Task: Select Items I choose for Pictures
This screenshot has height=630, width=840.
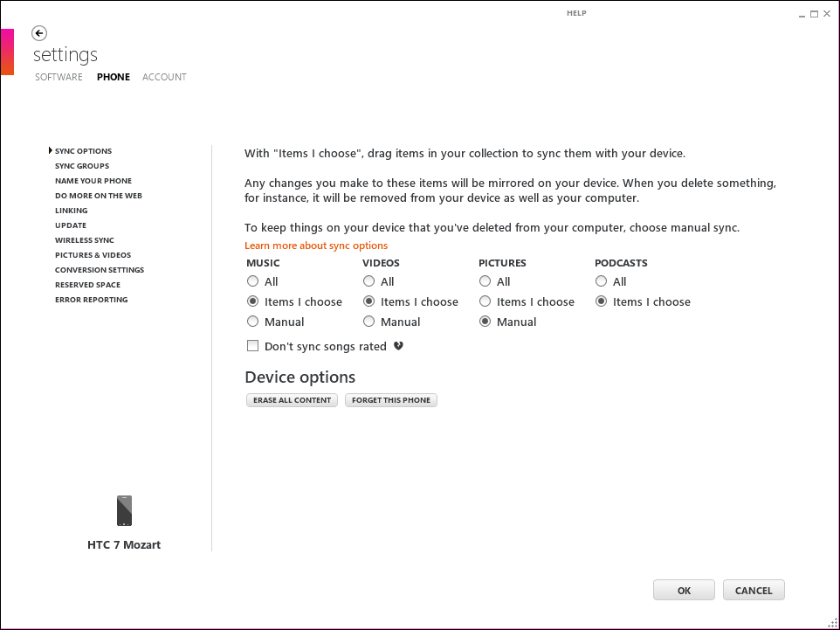Action: [x=485, y=301]
